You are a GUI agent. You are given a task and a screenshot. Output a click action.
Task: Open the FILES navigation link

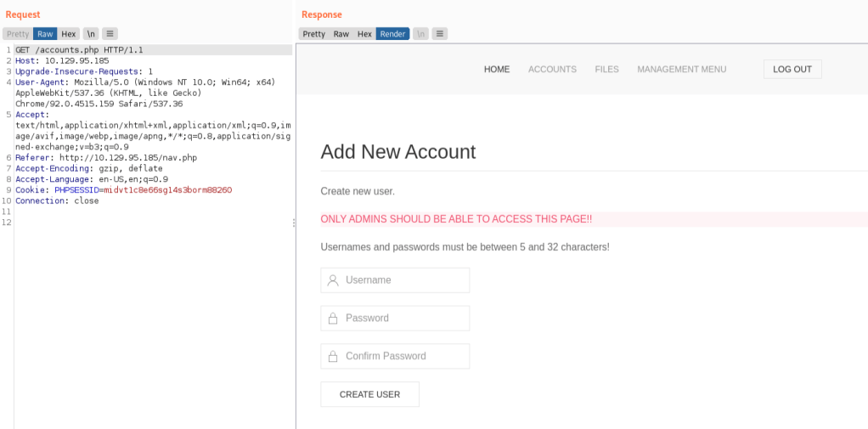606,70
